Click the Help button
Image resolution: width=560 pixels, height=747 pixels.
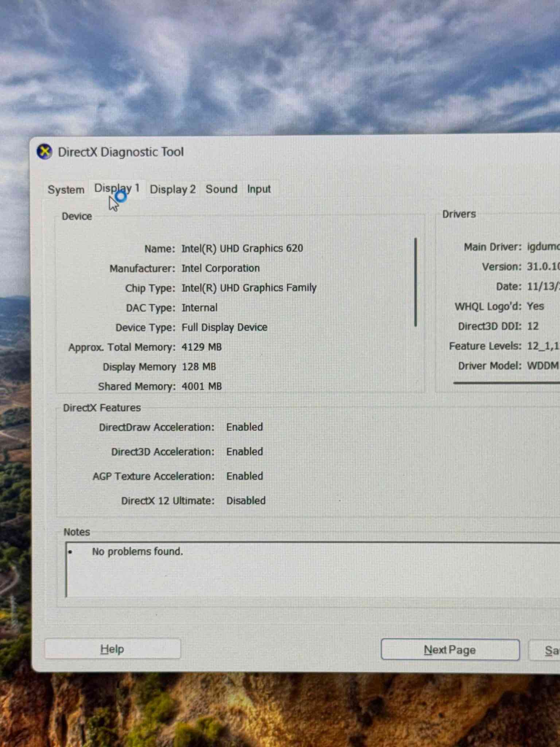coord(112,649)
